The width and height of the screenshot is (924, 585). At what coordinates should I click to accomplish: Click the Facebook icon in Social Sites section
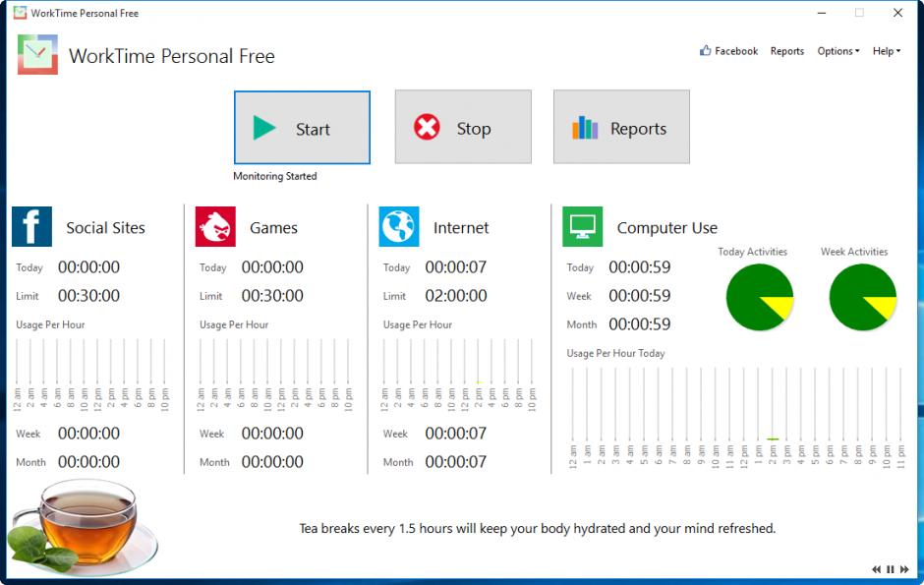coord(31,226)
